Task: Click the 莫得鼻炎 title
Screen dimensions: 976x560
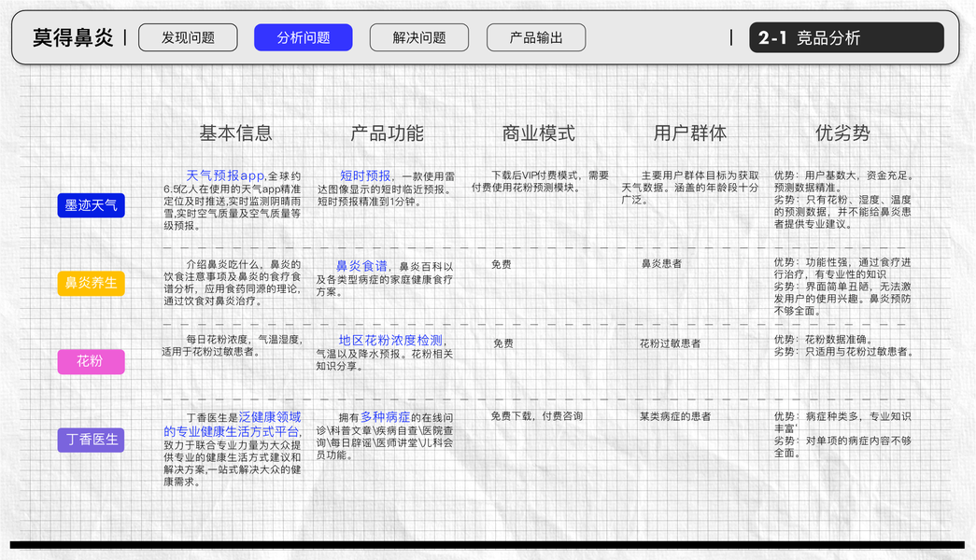Action: 73,38
